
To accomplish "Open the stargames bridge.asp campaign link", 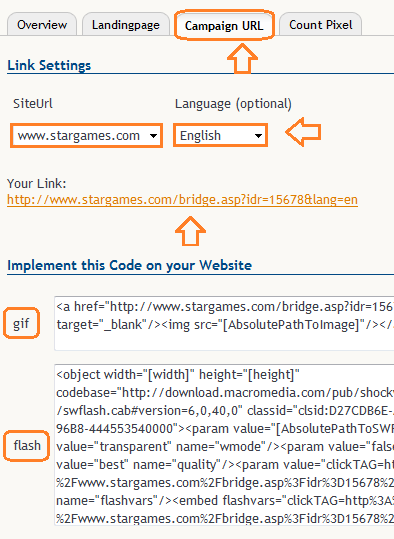I will coord(182,200).
